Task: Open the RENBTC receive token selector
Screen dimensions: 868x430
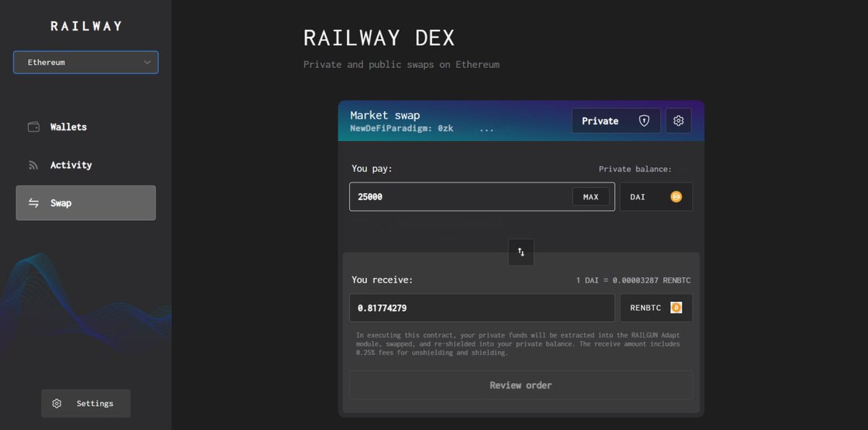Action: coord(656,308)
